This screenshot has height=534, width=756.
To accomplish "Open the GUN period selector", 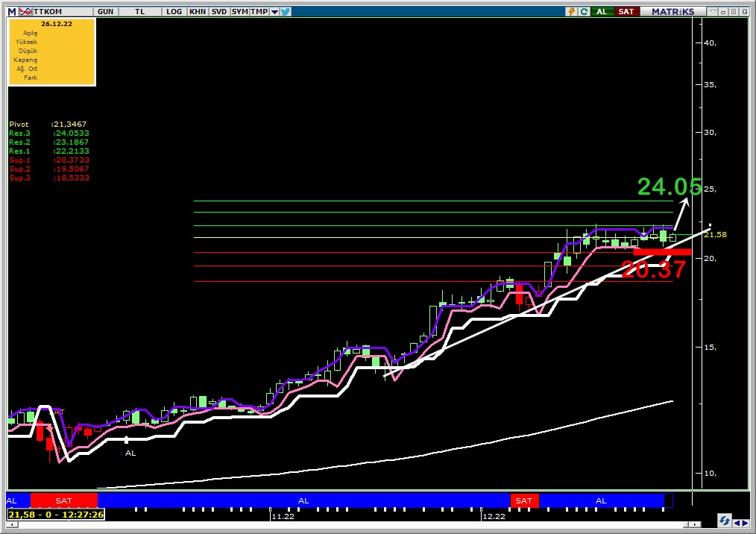I will coord(105,11).
